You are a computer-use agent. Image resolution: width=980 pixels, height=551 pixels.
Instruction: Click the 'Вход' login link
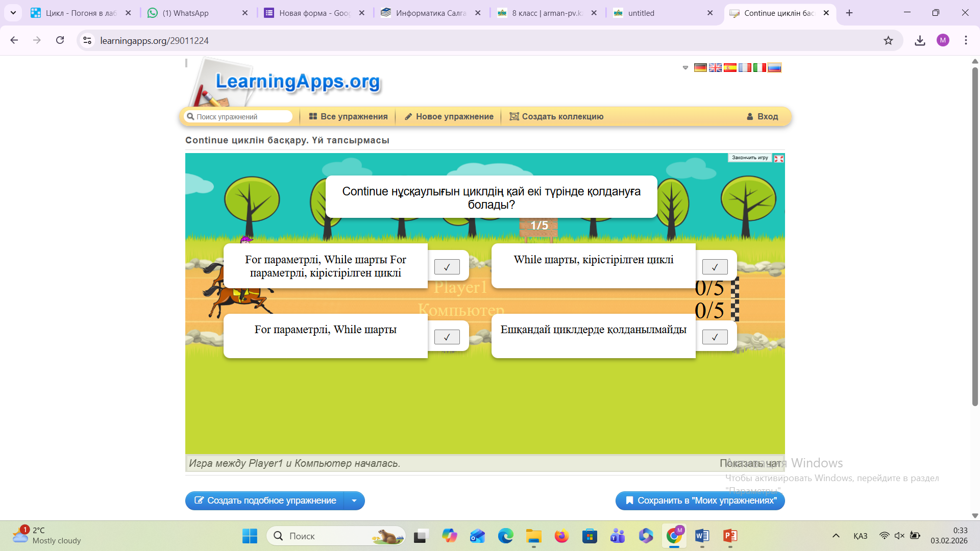[762, 117]
